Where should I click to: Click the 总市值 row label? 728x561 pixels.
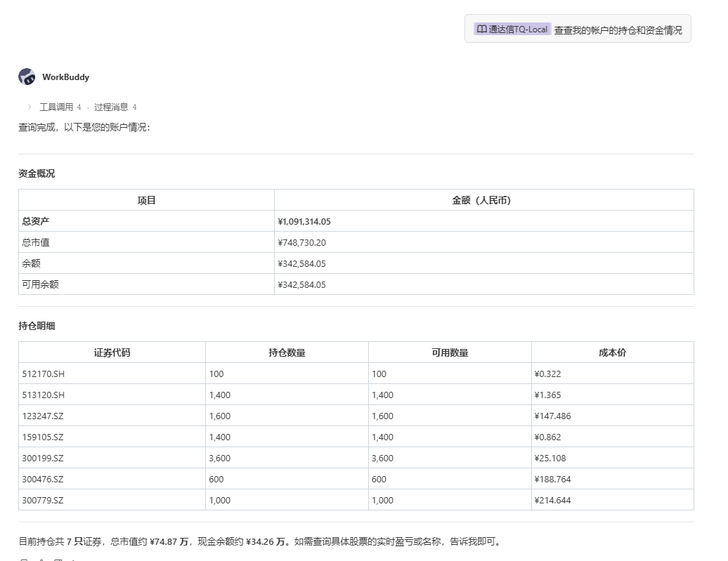36,242
